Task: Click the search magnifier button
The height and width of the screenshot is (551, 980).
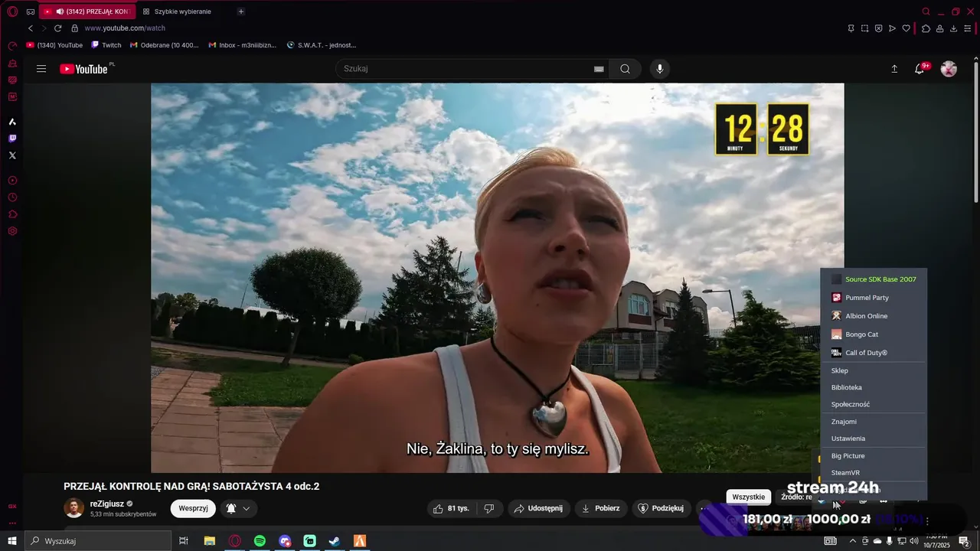Action: click(x=626, y=69)
